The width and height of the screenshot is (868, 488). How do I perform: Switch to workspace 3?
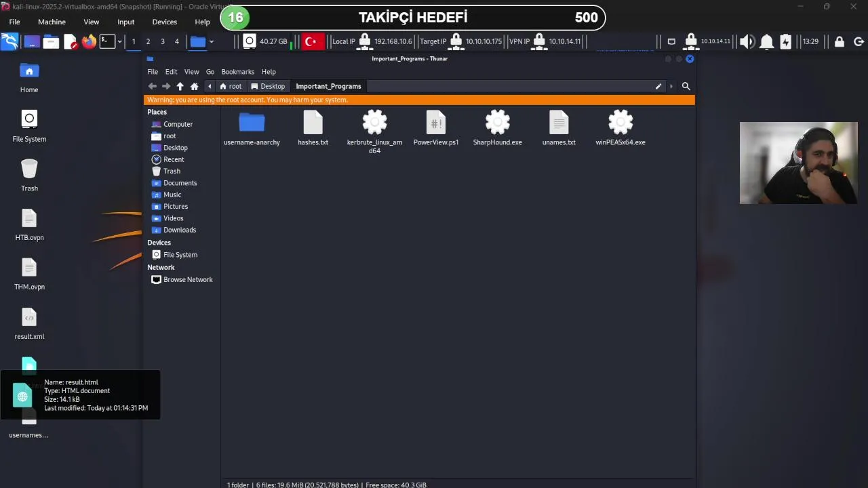[x=163, y=41]
